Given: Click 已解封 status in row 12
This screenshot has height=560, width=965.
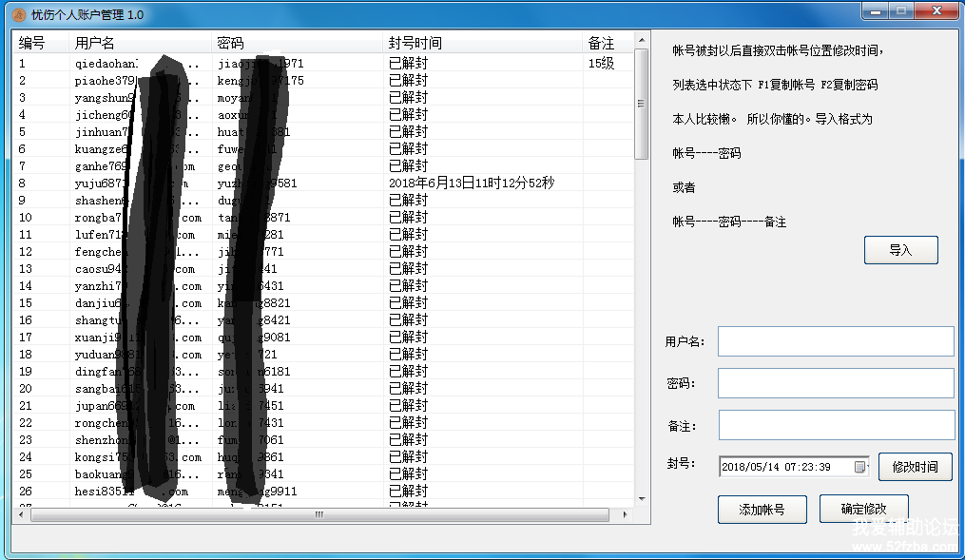Looking at the screenshot, I should [408, 252].
